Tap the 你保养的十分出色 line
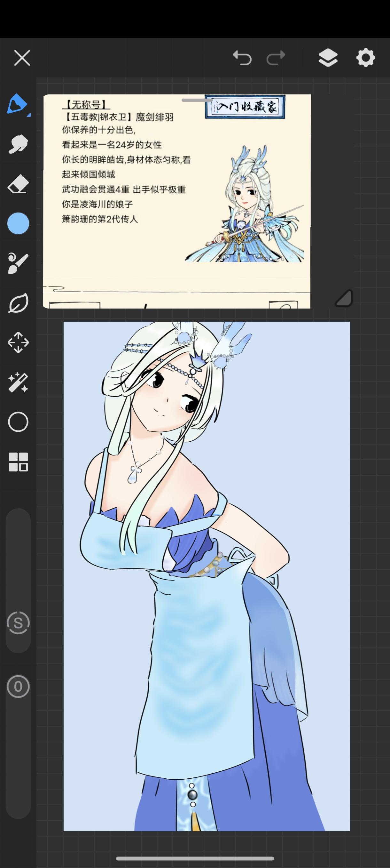Image resolution: width=390 pixels, height=868 pixels. click(x=98, y=130)
